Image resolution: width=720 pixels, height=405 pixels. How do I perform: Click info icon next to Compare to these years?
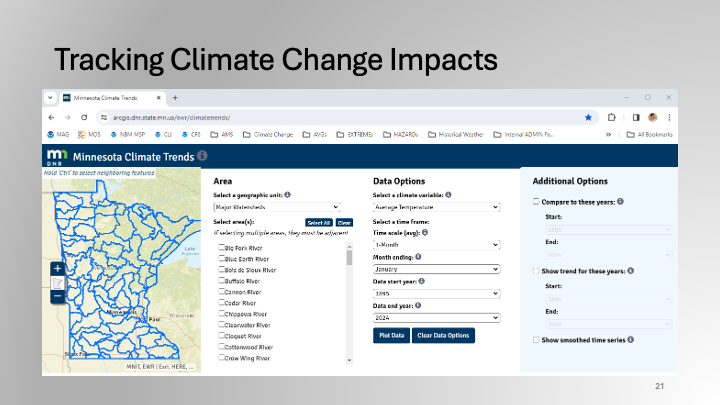[x=620, y=202]
